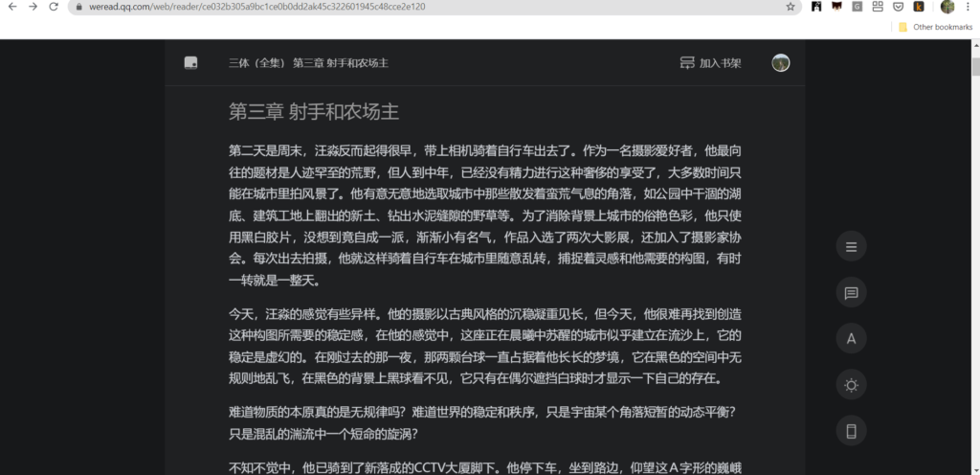The height and width of the screenshot is (475, 980).
Task: Open the Pocket save extension
Action: pyautogui.click(x=898, y=7)
